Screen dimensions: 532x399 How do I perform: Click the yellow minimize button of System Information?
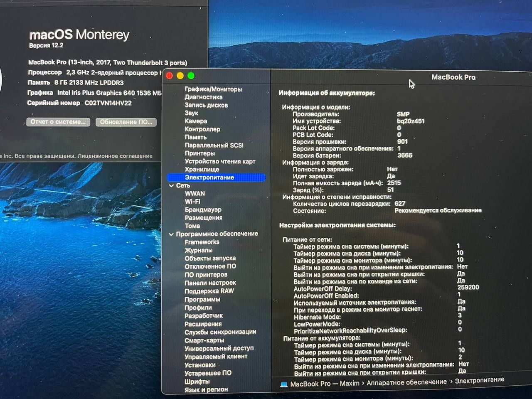point(180,76)
